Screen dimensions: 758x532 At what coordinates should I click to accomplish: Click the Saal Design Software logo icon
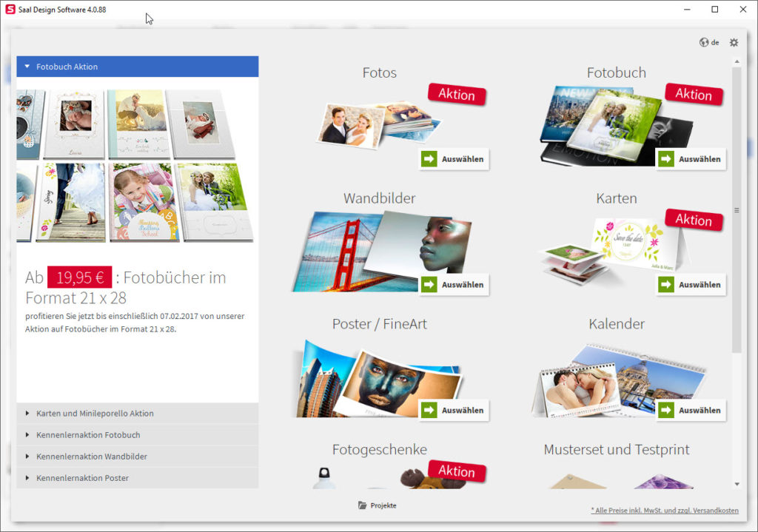(x=10, y=9)
